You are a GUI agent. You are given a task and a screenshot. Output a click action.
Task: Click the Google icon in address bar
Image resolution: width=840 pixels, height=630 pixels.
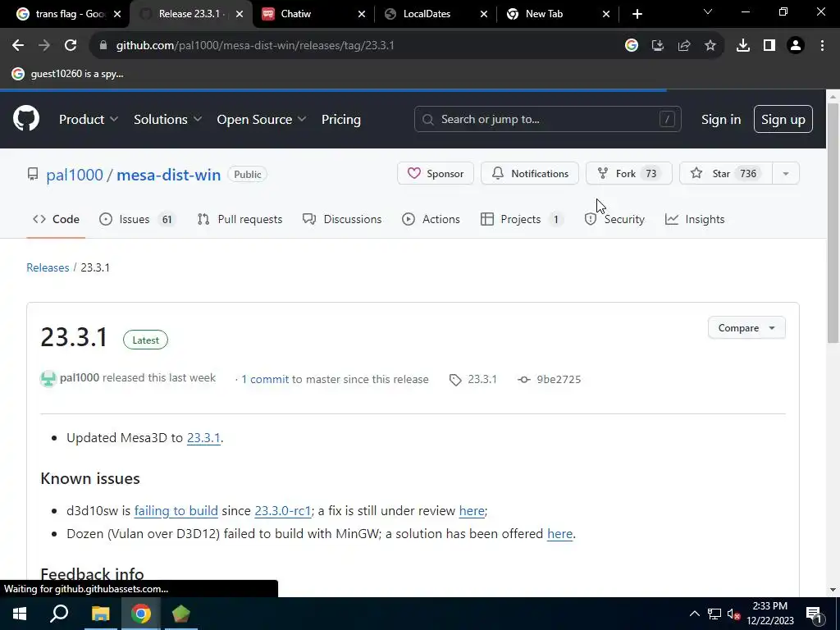click(x=632, y=46)
